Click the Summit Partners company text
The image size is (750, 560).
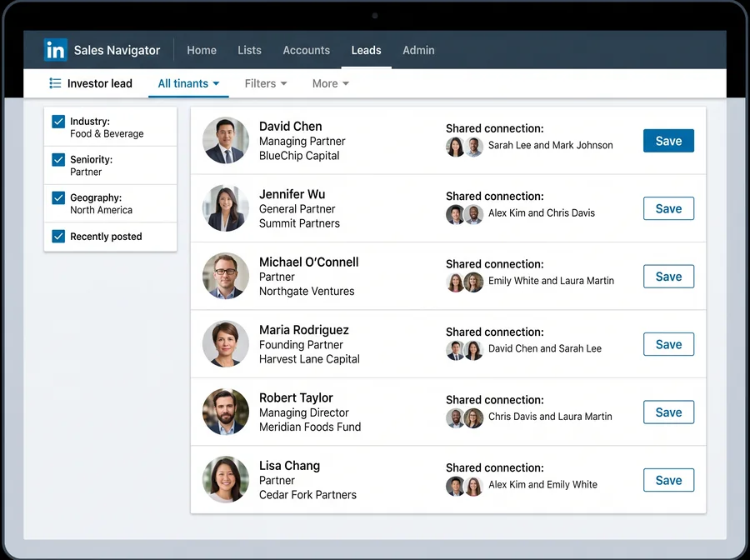click(299, 223)
